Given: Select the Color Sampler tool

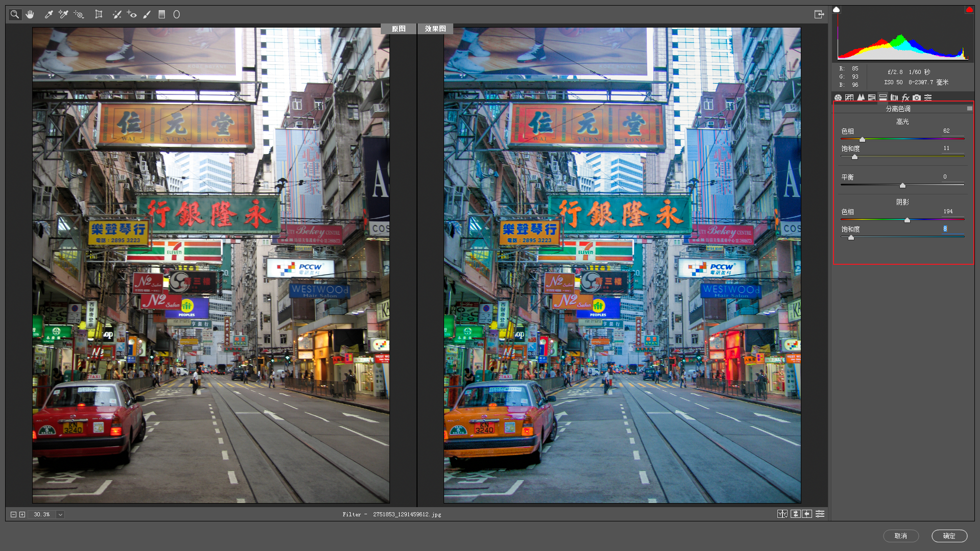Looking at the screenshot, I should (63, 14).
